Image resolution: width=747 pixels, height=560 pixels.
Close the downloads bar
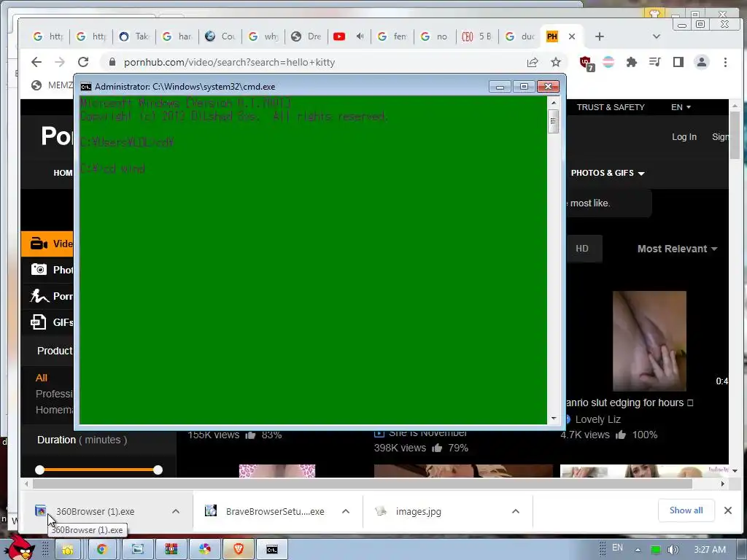[728, 510]
